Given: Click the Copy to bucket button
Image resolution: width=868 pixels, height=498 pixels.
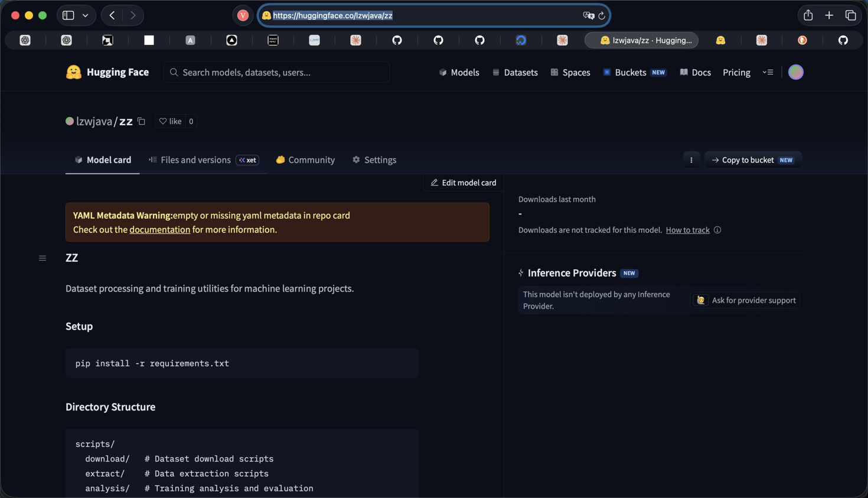Looking at the screenshot, I should pyautogui.click(x=753, y=160).
